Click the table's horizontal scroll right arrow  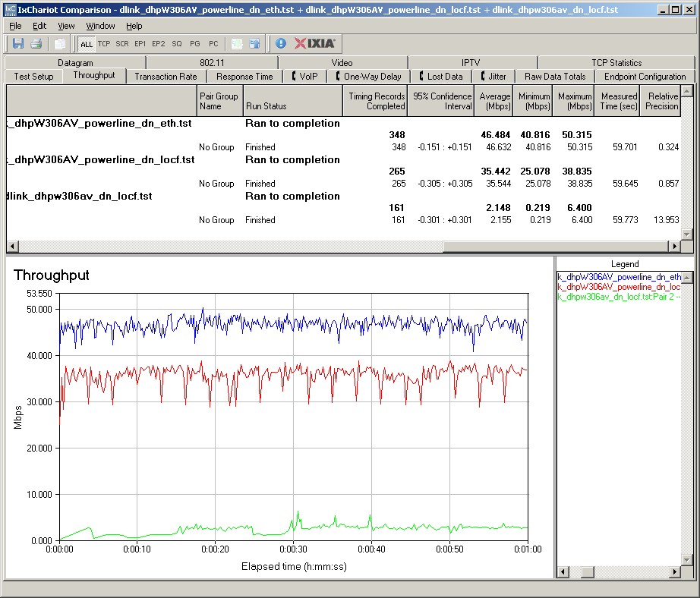coord(674,246)
